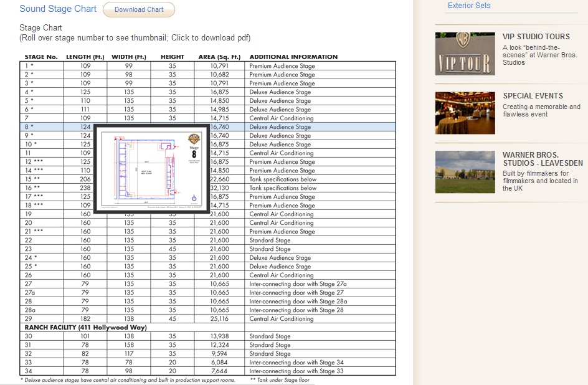Click stage number 30 under Ranch Facility
The width and height of the screenshot is (588, 385).
point(28,336)
